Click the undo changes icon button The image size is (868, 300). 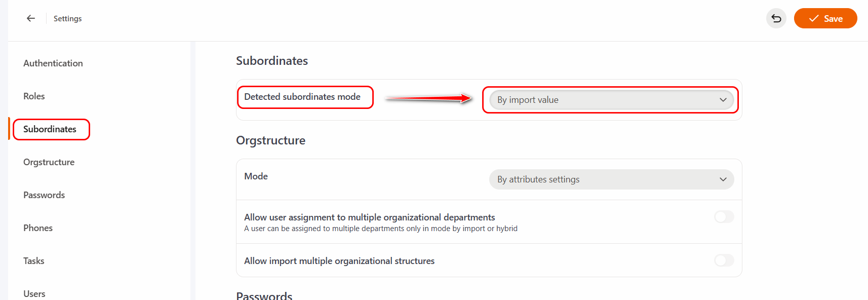776,19
